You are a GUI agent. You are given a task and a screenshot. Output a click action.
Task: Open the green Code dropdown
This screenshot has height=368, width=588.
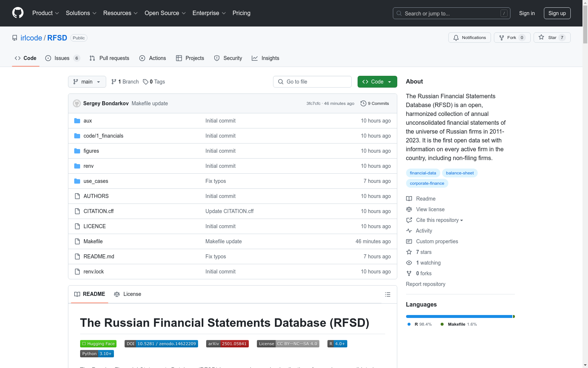coord(377,82)
